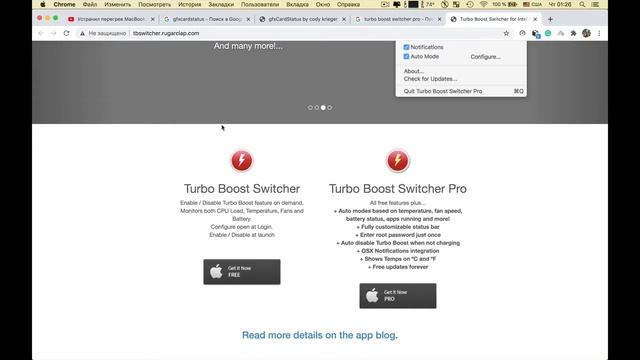Open the США input source menu
This screenshot has height=360, width=640.
(533, 4)
